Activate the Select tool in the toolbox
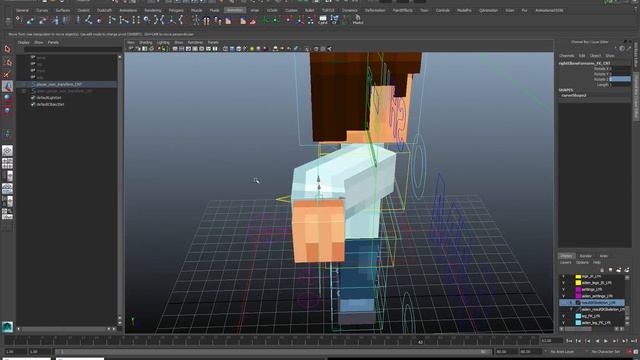640x360 pixels. pos(7,49)
